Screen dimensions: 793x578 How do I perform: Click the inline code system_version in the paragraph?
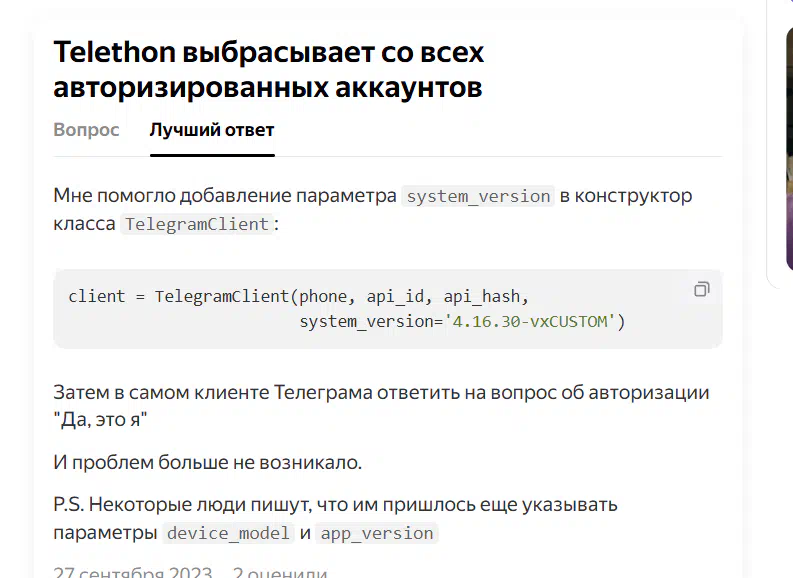[478, 196]
